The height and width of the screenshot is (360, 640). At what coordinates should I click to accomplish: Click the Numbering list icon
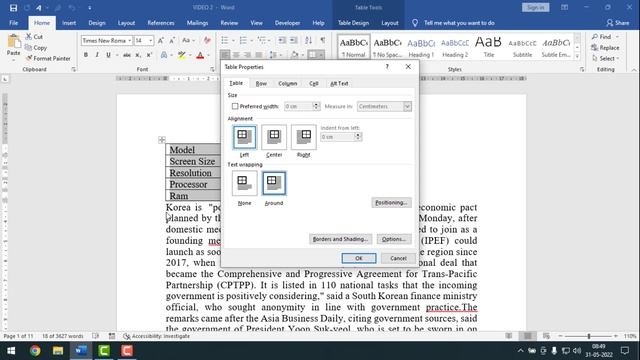click(243, 40)
